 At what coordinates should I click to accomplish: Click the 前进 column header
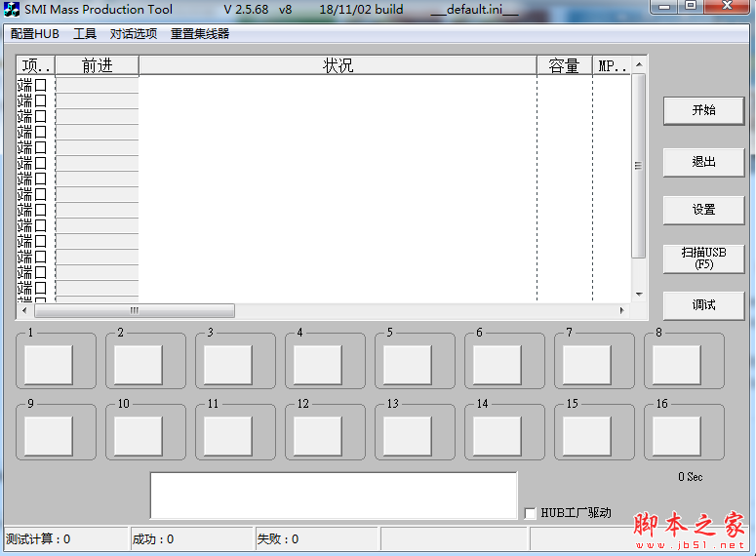[97, 65]
